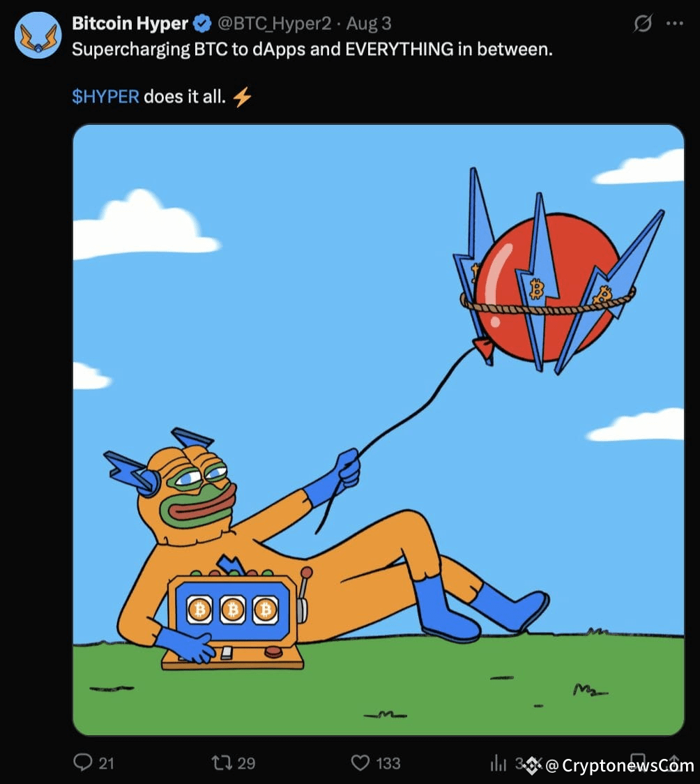Click the repost count 29
Image resolution: width=700 pixels, height=784 pixels.
(x=246, y=763)
